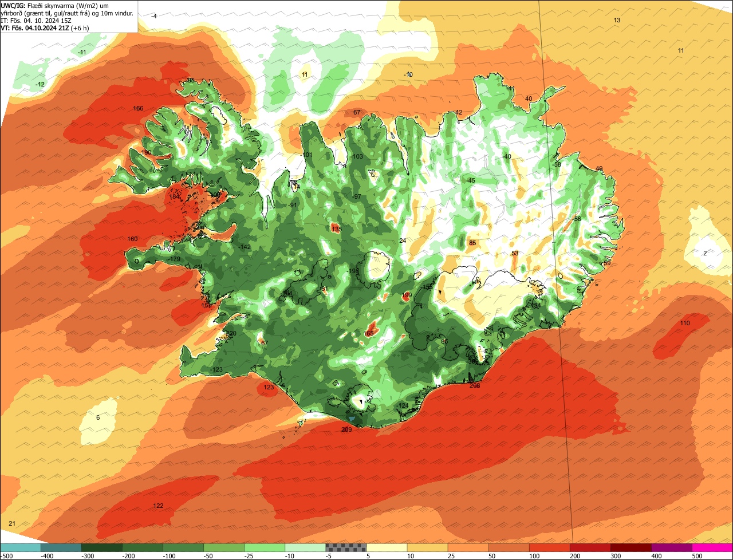733x560 pixels.
Task: Click the '-179' flux value label
Action: pos(175,260)
